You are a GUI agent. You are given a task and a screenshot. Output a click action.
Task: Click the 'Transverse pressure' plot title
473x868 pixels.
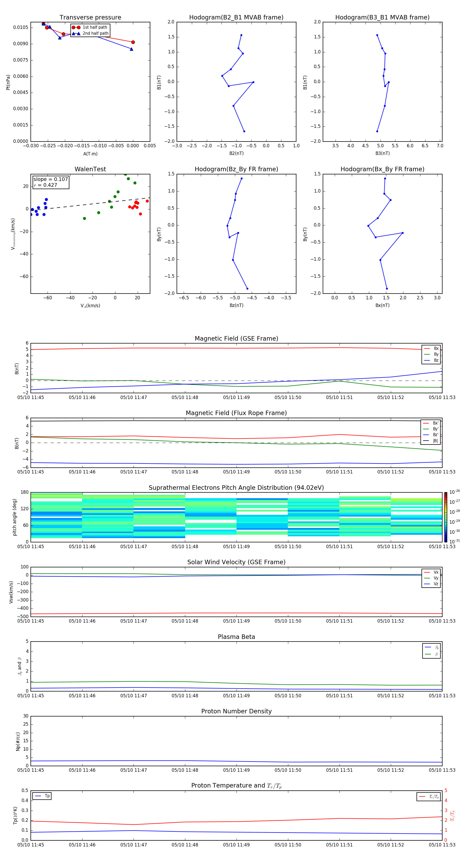[x=90, y=18]
